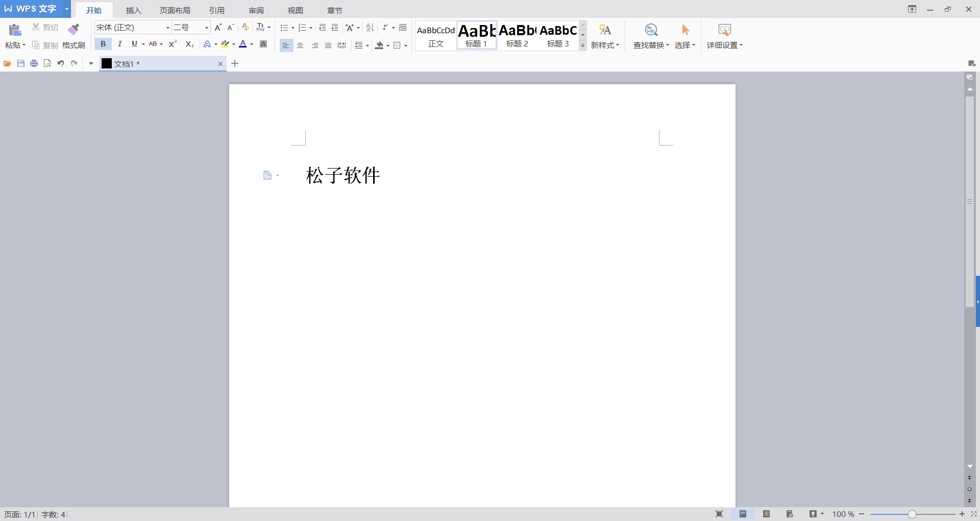Click the Print icon in quick toolbar

(x=34, y=63)
